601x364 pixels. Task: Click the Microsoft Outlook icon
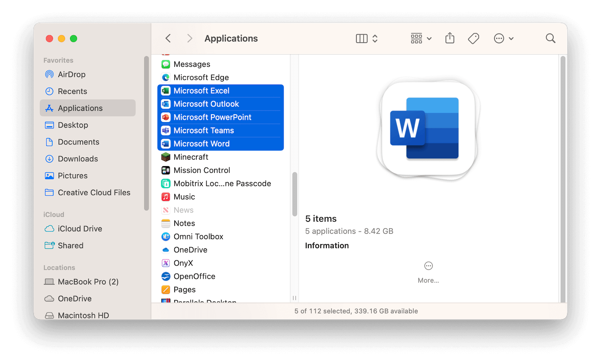[x=166, y=104]
